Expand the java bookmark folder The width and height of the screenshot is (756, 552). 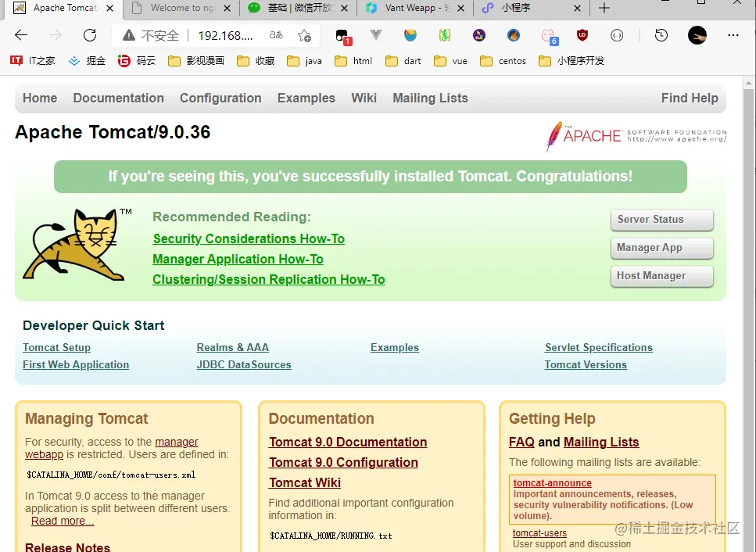click(x=304, y=61)
